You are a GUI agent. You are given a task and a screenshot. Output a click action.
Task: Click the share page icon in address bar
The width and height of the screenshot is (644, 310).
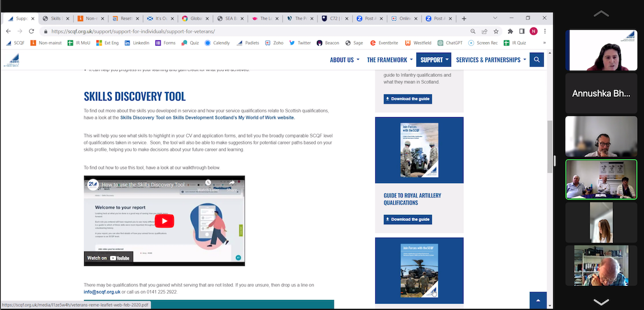point(484,31)
